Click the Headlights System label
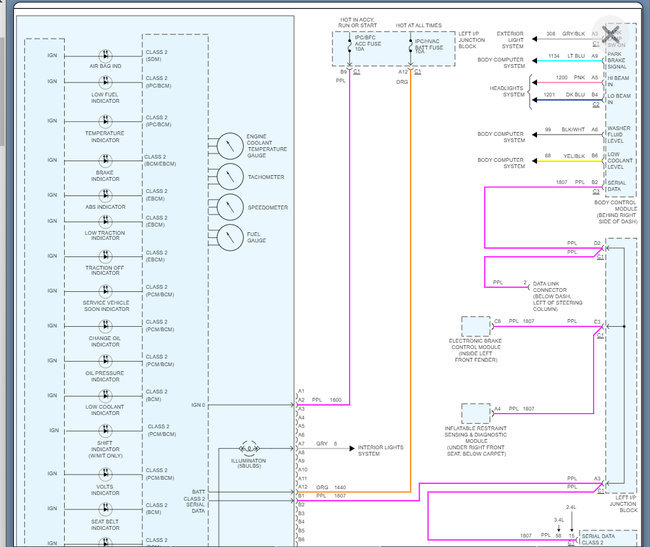 click(x=513, y=90)
